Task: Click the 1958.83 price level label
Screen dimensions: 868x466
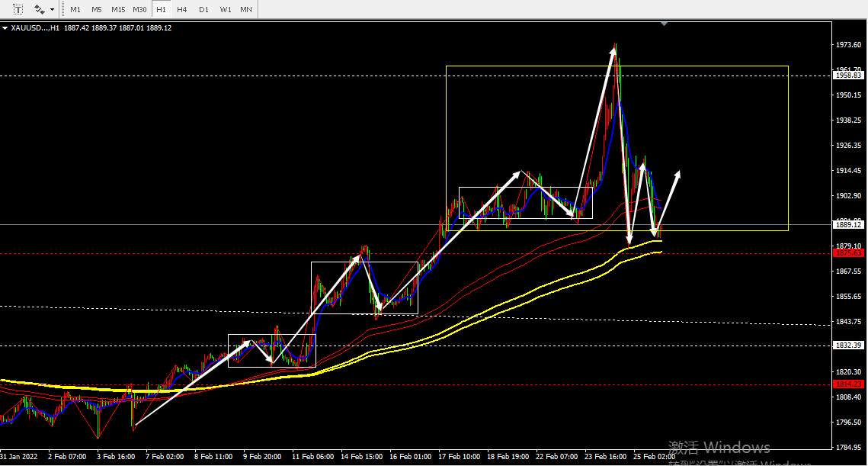Action: (848, 76)
